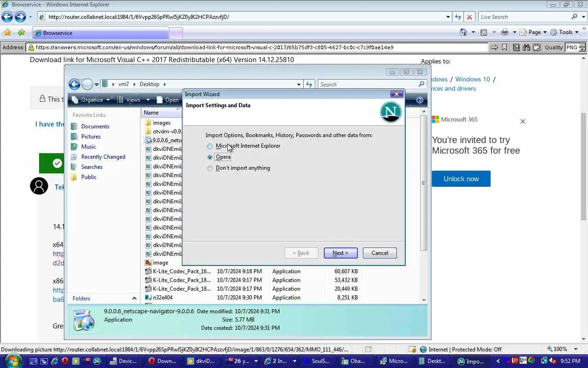Select the n32e404 application file
588x368 pixels.
(x=162, y=298)
